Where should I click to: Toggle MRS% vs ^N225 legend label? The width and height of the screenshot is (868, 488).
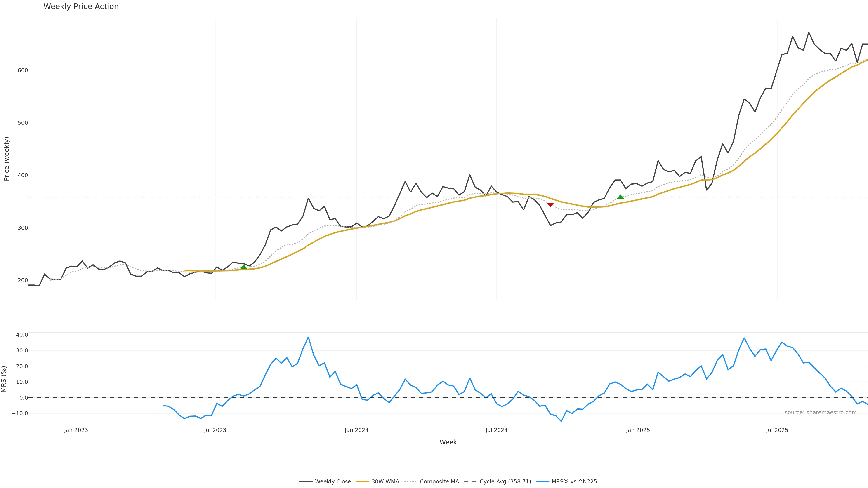coord(574,482)
